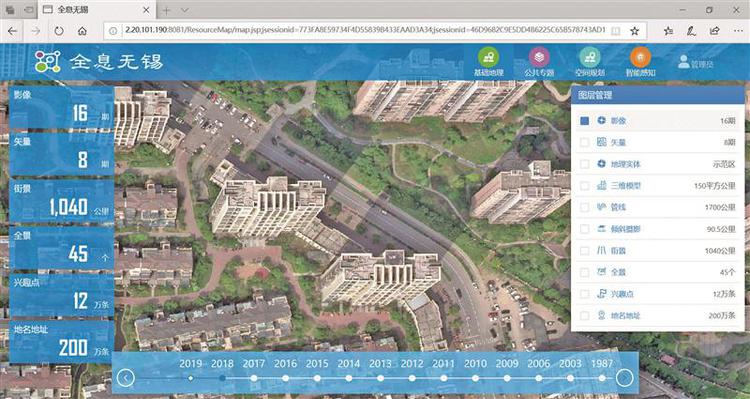
Task: Open the 基础地理 green circle icon
Action: [x=488, y=57]
